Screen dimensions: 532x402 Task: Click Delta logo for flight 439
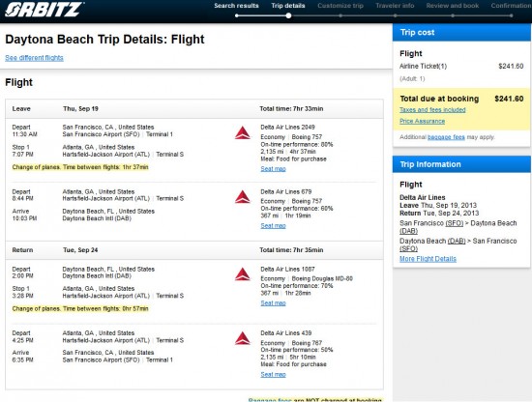pyautogui.click(x=243, y=338)
